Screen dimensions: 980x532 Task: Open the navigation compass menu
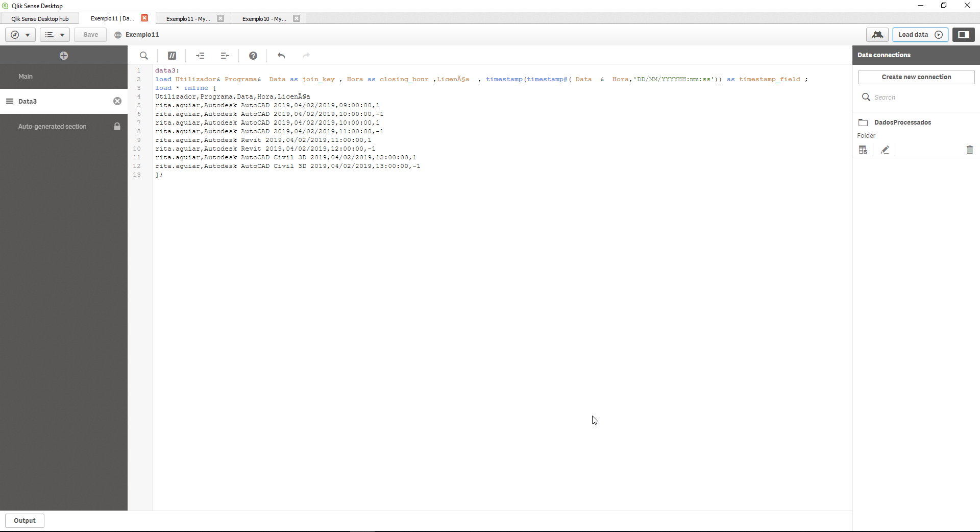[20, 35]
